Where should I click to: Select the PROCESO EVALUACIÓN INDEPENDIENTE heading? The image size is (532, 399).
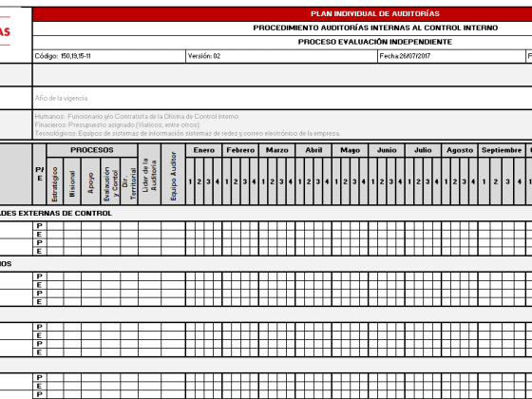pos(375,42)
